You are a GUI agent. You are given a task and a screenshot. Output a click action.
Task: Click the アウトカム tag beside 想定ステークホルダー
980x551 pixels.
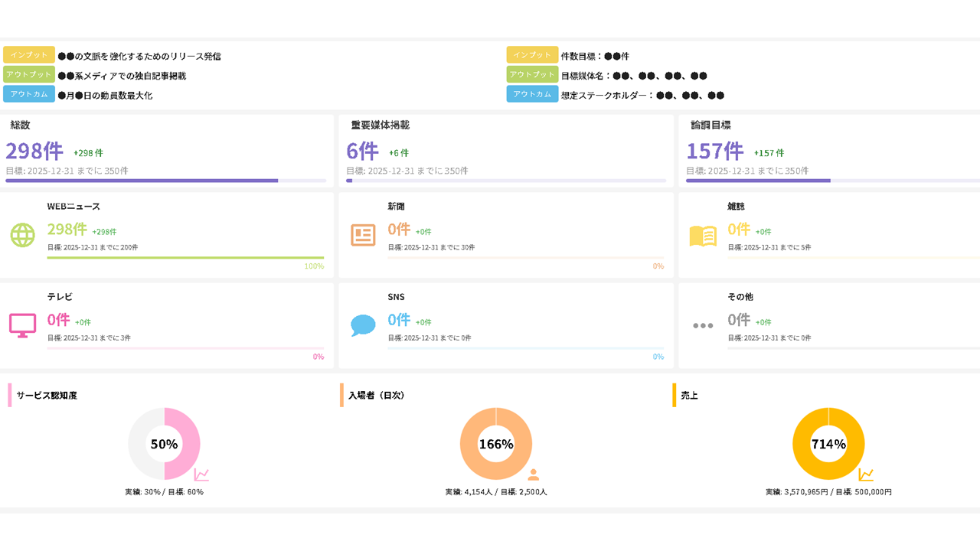[x=532, y=94]
